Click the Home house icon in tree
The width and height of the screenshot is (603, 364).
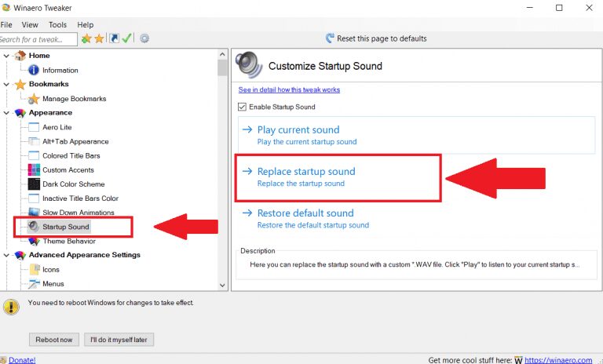(20, 56)
